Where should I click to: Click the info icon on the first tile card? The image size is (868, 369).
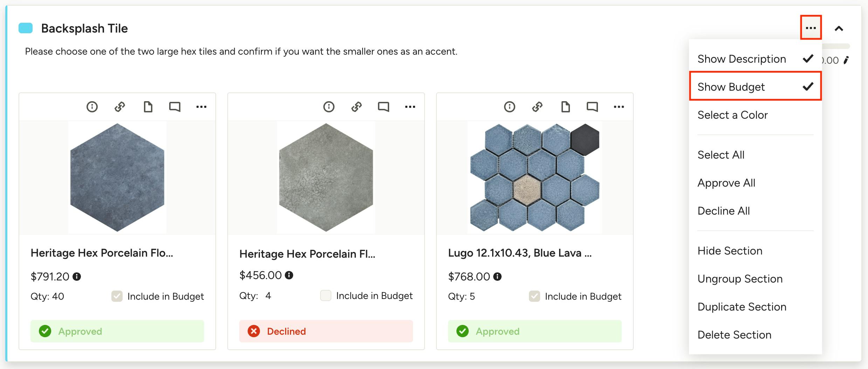[92, 107]
